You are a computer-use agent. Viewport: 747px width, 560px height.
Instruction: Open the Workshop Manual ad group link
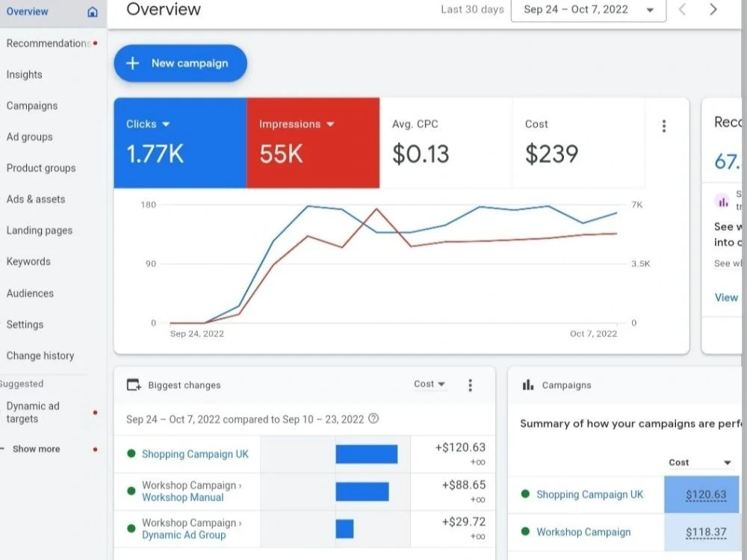(183, 497)
